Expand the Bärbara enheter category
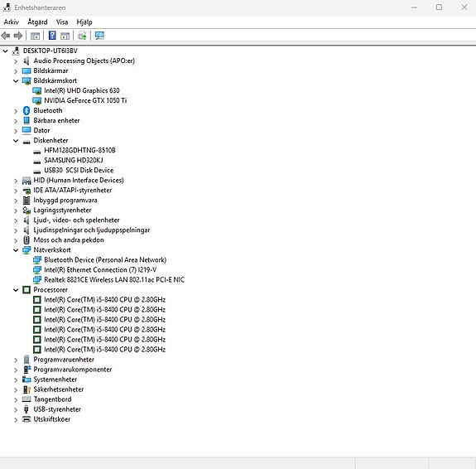 [16, 121]
